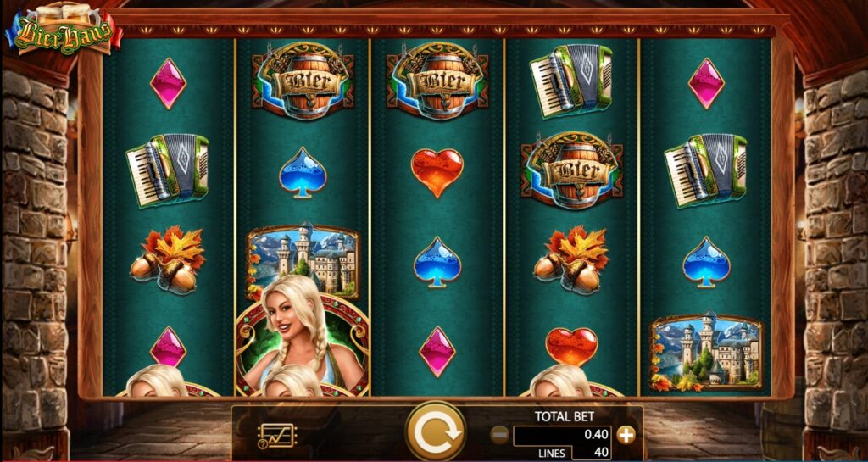Click the Bier Haus logo

coord(64,30)
